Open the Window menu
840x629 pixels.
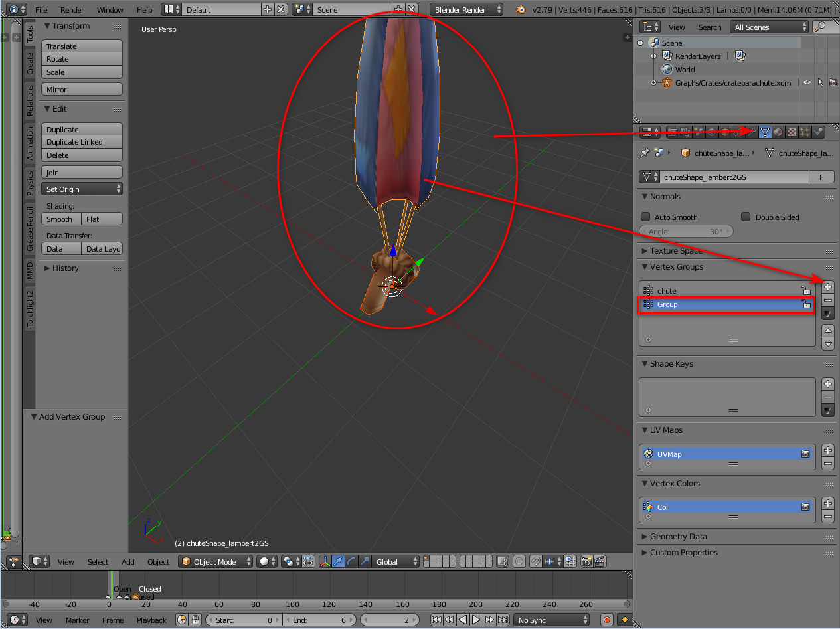(110, 10)
